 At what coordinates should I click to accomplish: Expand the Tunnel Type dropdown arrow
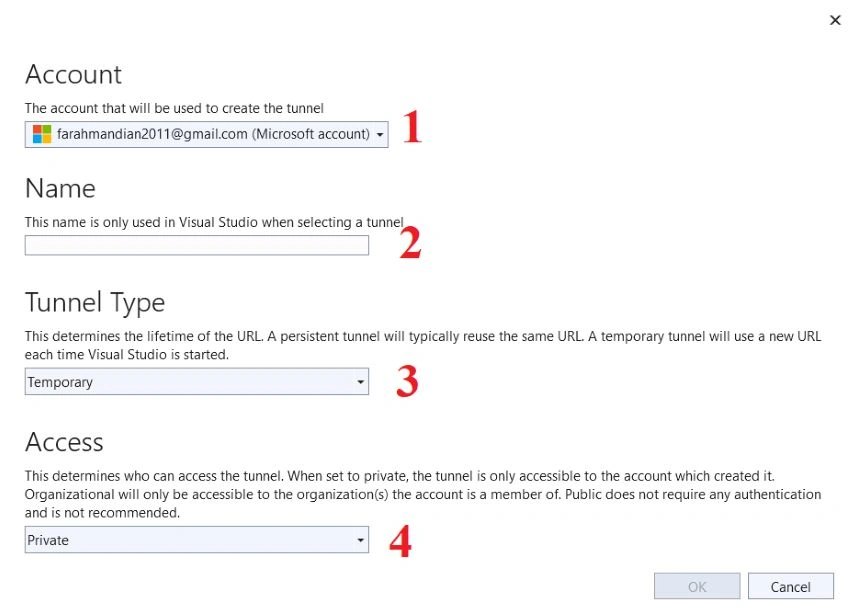point(360,382)
